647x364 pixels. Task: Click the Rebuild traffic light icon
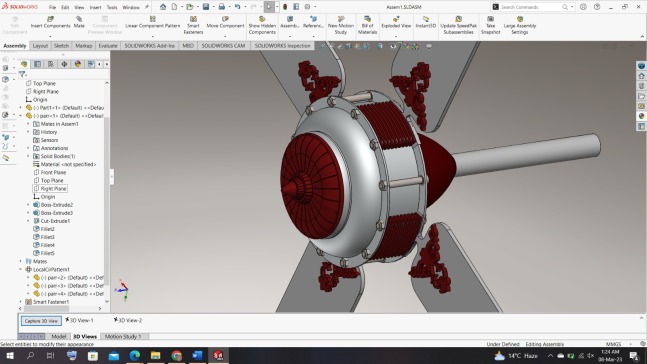(x=285, y=7)
